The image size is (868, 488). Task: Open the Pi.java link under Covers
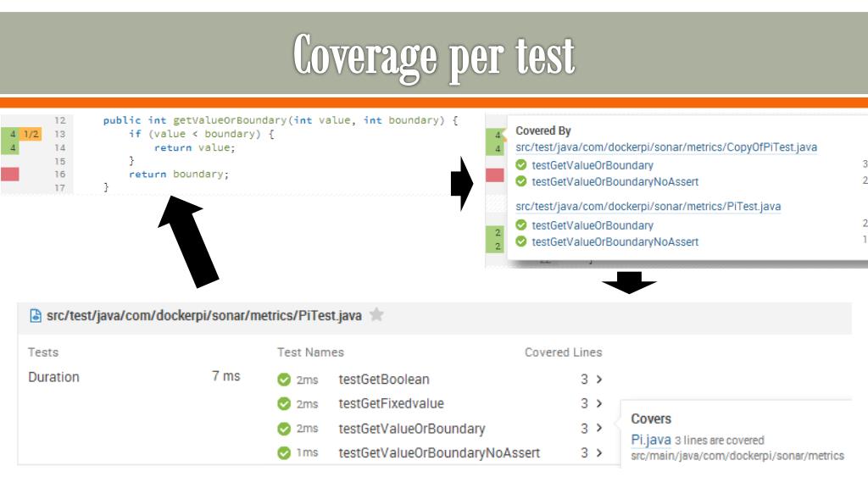651,440
